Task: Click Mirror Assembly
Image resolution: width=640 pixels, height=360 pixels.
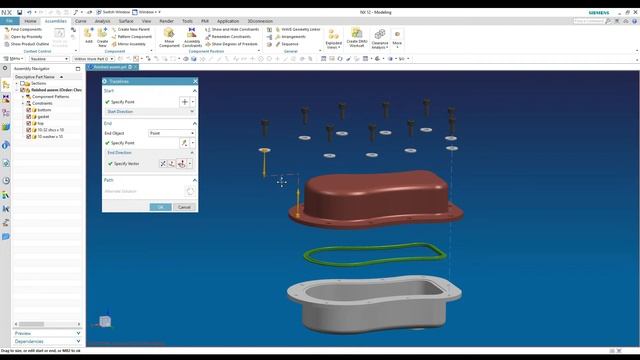Action: [x=129, y=44]
